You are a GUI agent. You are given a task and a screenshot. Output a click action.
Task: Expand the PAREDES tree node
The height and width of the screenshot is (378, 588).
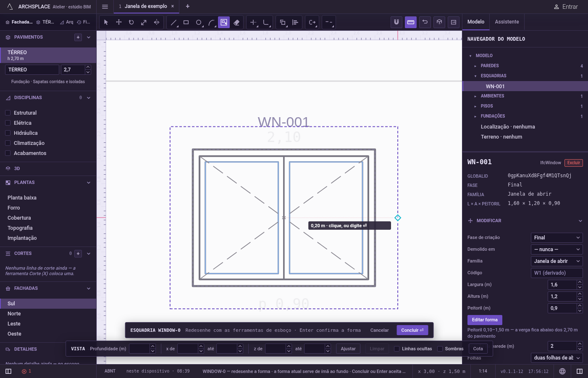[x=475, y=66]
